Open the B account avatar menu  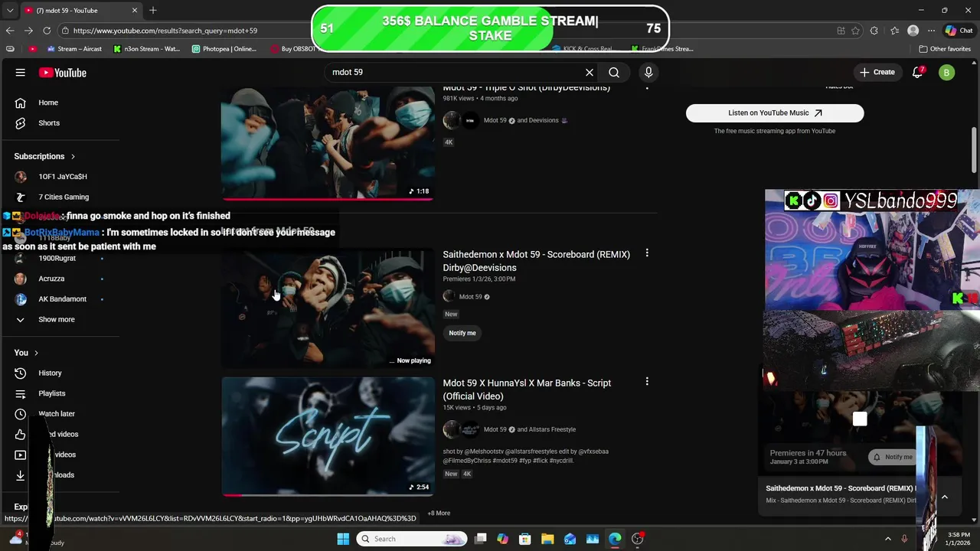[x=947, y=73]
